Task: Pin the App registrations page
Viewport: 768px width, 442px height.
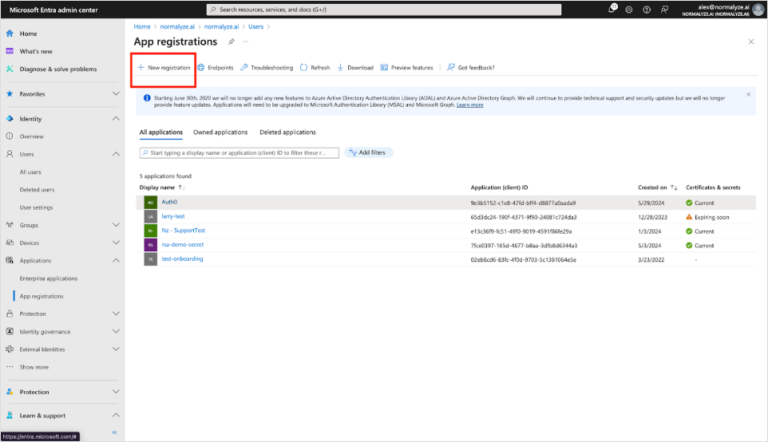Action: 231,42
